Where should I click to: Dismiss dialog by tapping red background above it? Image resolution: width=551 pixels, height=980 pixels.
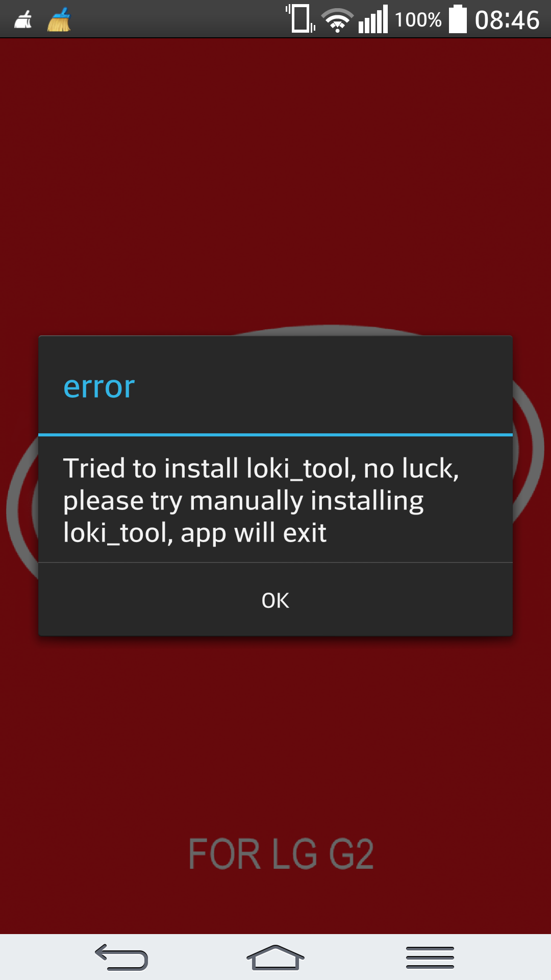click(x=275, y=184)
